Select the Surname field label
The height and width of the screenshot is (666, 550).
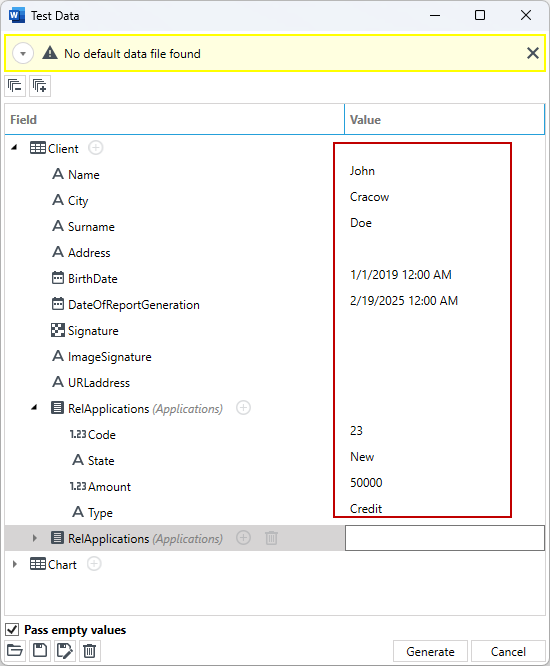point(91,226)
